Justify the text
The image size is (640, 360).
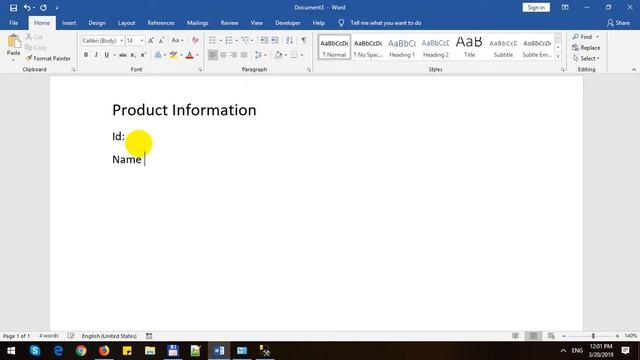(x=244, y=55)
